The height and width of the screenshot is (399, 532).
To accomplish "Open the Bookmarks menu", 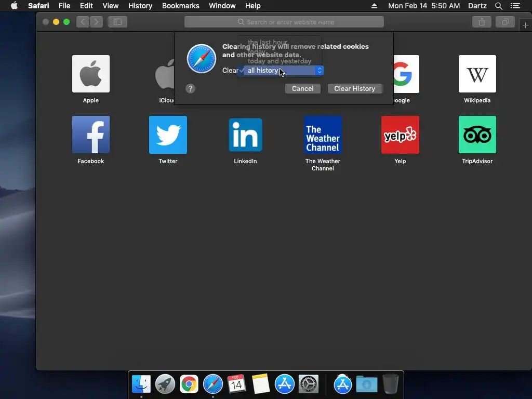I will pos(180,6).
